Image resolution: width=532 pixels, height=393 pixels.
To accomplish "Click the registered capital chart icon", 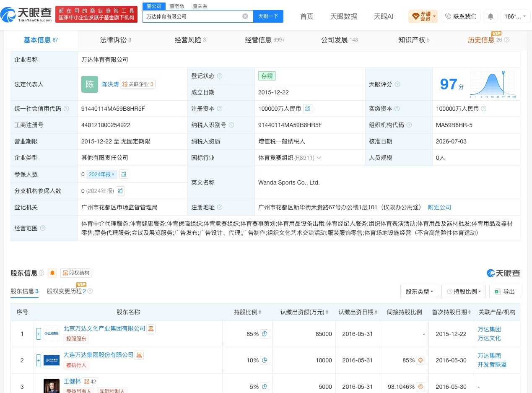I will 308,109.
